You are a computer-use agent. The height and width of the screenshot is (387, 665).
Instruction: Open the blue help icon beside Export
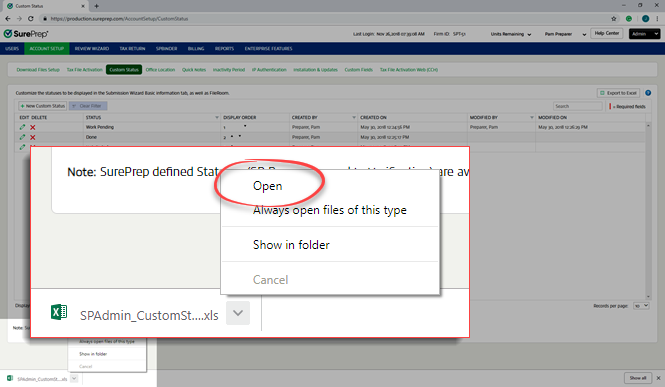point(648,93)
